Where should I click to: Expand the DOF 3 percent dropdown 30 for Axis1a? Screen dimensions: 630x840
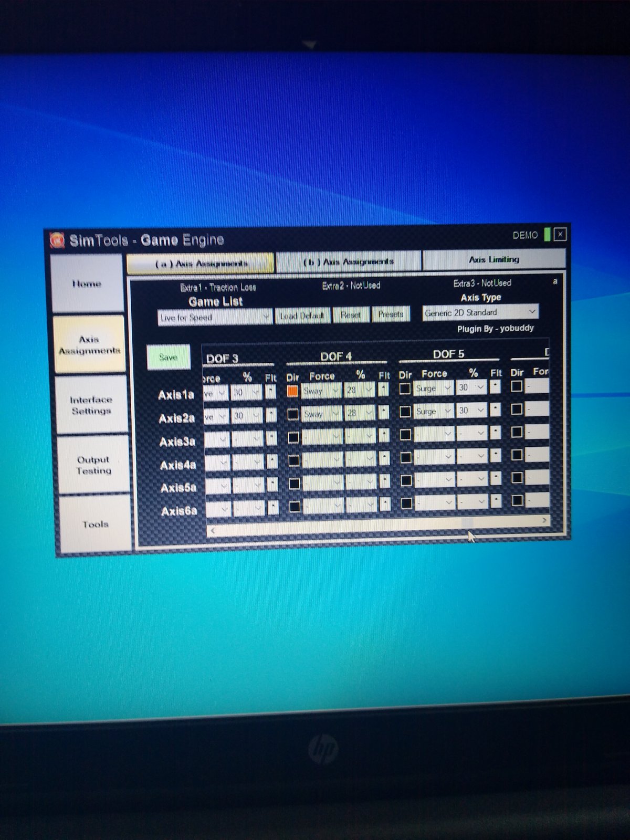tap(247, 392)
